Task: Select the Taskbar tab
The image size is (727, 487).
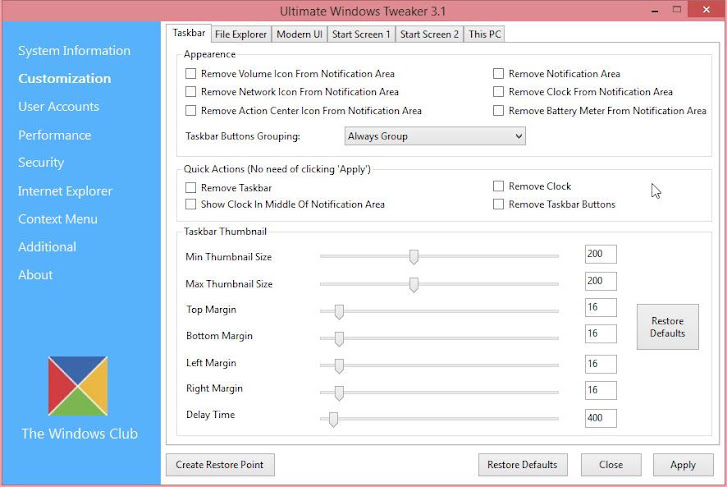Action: [189, 33]
